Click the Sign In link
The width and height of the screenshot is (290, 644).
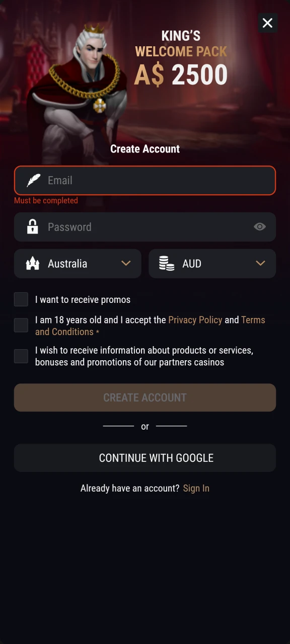tap(196, 488)
